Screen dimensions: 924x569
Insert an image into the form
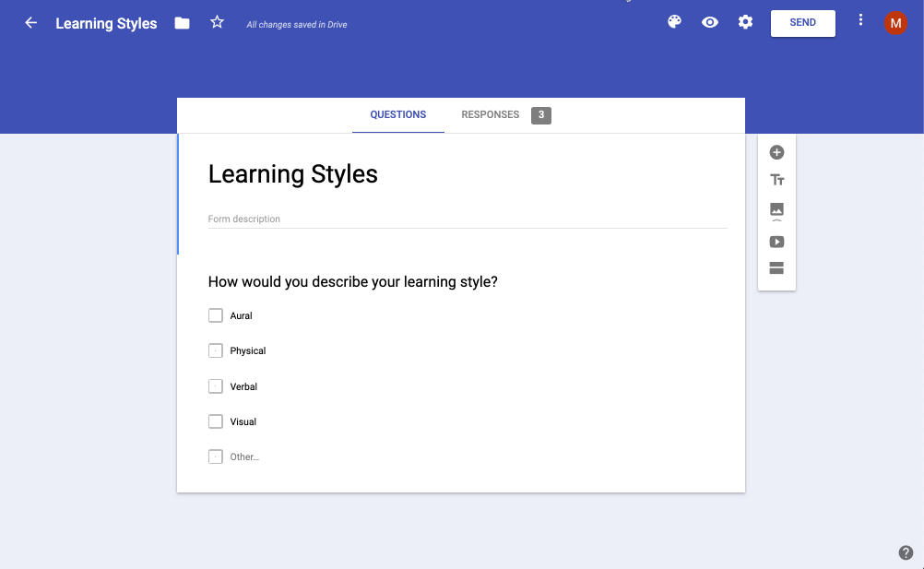(x=776, y=210)
